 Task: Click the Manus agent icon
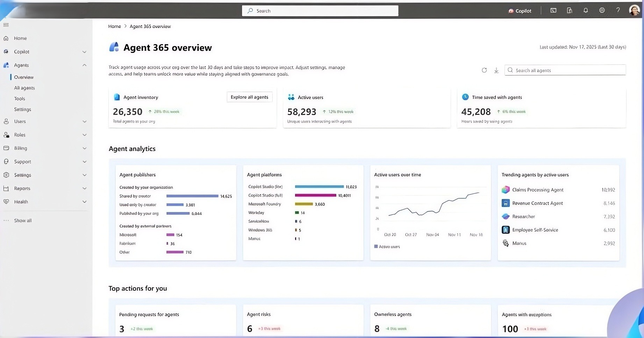(506, 243)
